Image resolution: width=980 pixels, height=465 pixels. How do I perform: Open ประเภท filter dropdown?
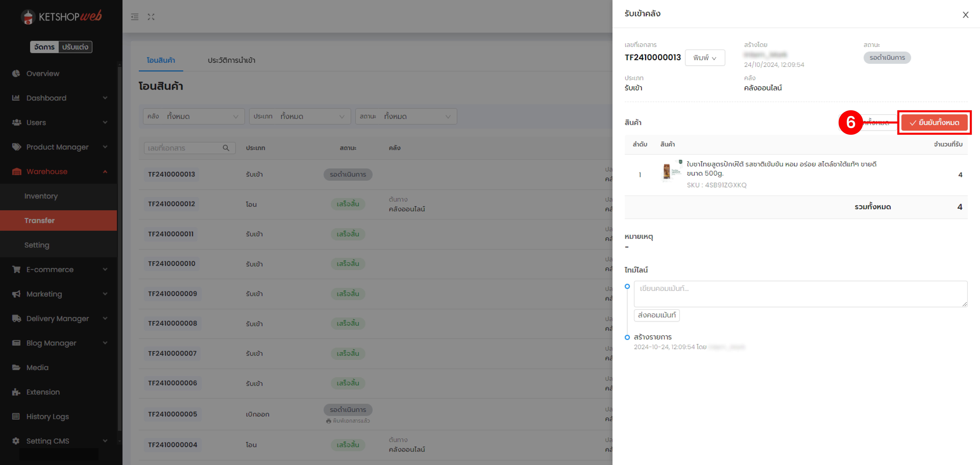pos(300,116)
